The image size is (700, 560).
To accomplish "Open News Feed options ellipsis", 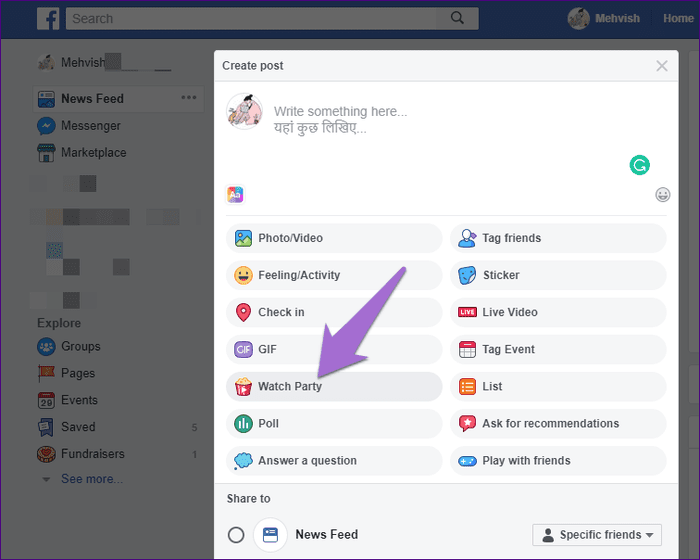I will click(x=188, y=97).
